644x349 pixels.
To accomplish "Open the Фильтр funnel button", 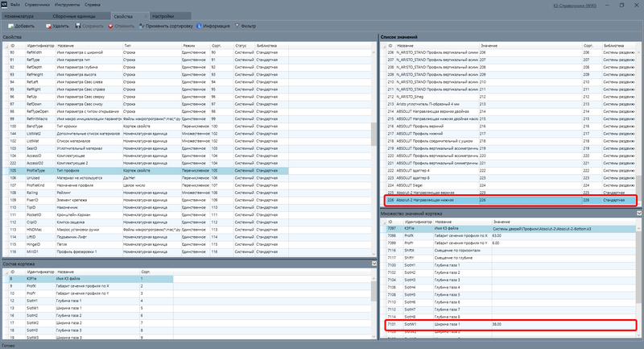I will (246, 26).
